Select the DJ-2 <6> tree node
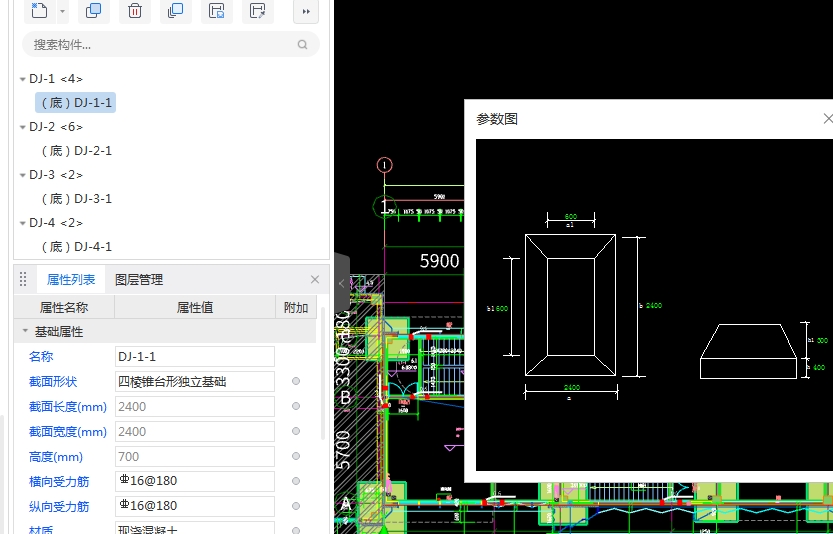Viewport: 833px width, 534px height. tap(56, 126)
